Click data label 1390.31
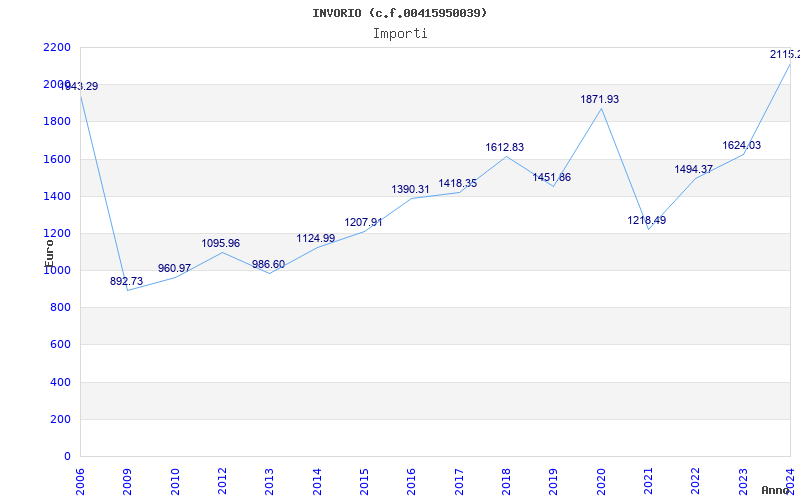This screenshot has height=500, width=800. click(411, 189)
